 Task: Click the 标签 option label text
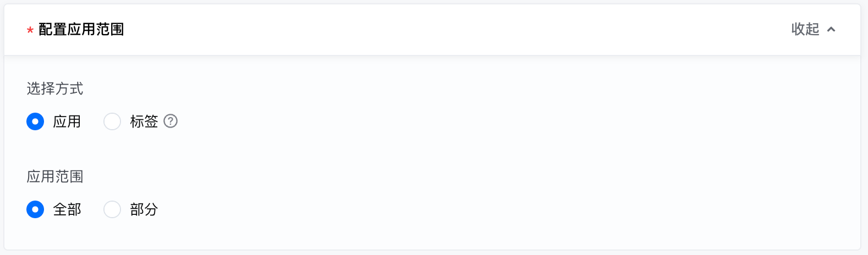(144, 121)
